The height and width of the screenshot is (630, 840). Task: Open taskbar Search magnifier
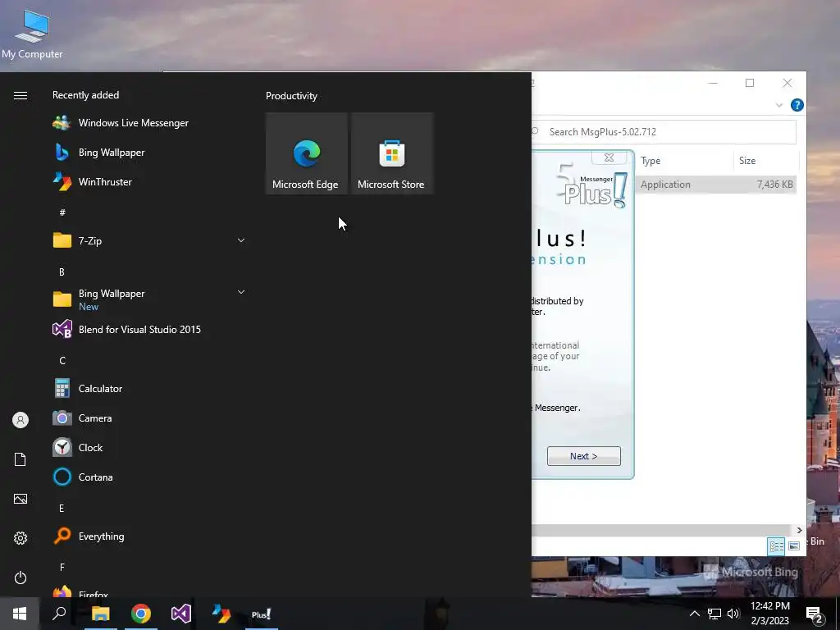coord(59,614)
